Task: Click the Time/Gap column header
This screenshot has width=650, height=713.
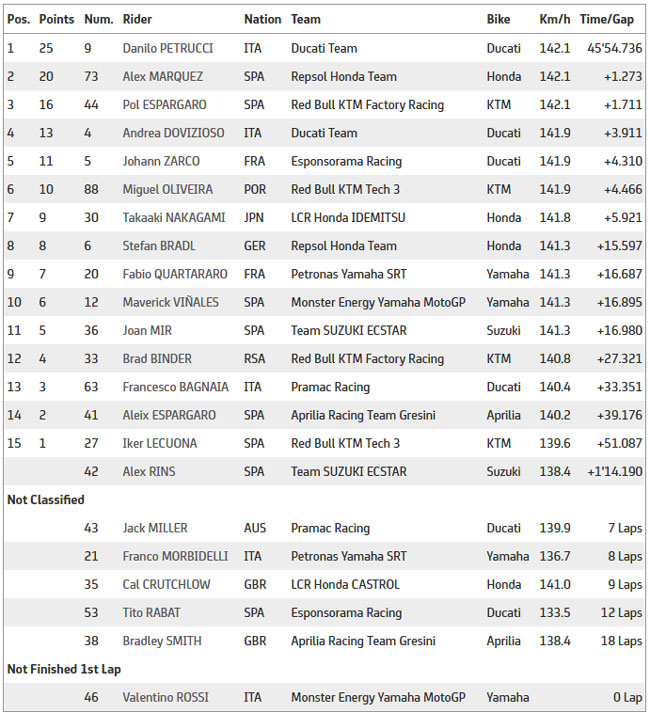Action: coord(606,20)
